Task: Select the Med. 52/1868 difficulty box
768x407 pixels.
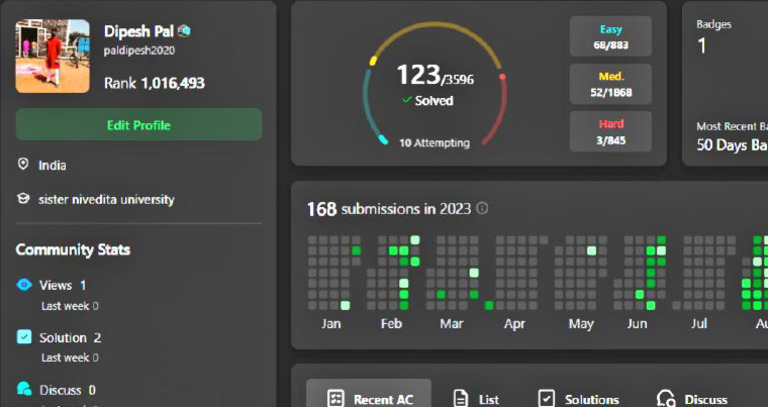Action: tap(610, 84)
